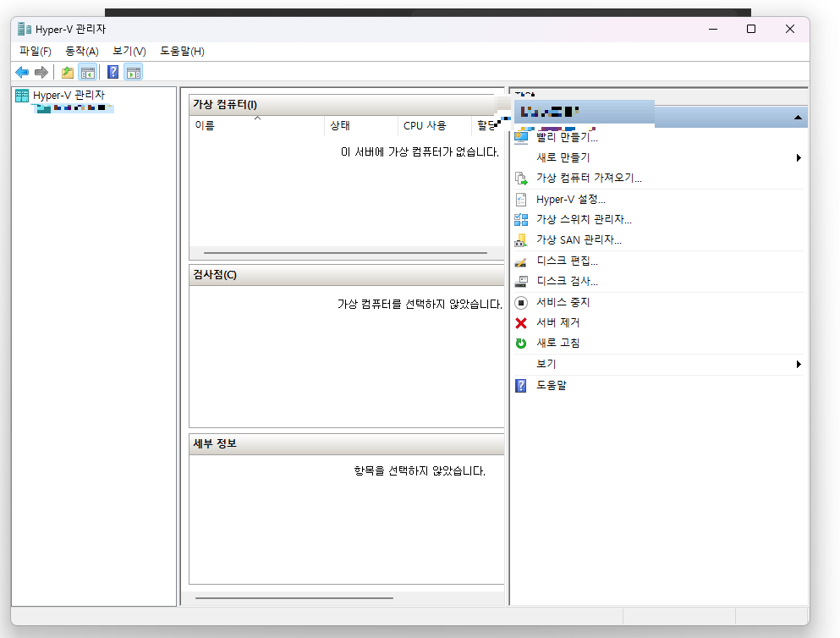Click the 가상 스위치 관리자 icon
Image resolution: width=840 pixels, height=638 pixels.
coord(521,220)
